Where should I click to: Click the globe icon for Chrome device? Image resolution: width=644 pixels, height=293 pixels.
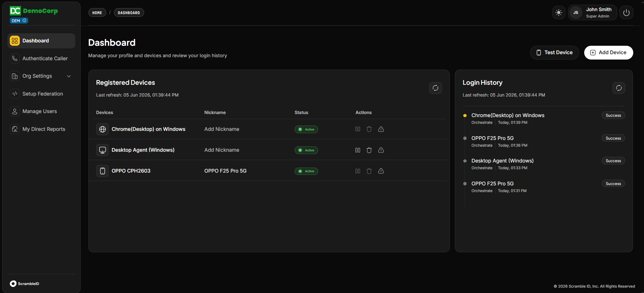coord(102,129)
